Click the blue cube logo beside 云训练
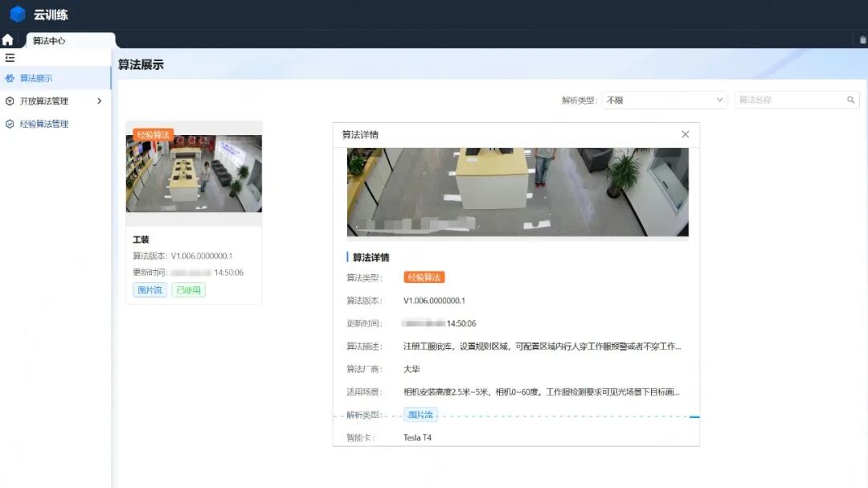The image size is (868, 488). [x=15, y=14]
